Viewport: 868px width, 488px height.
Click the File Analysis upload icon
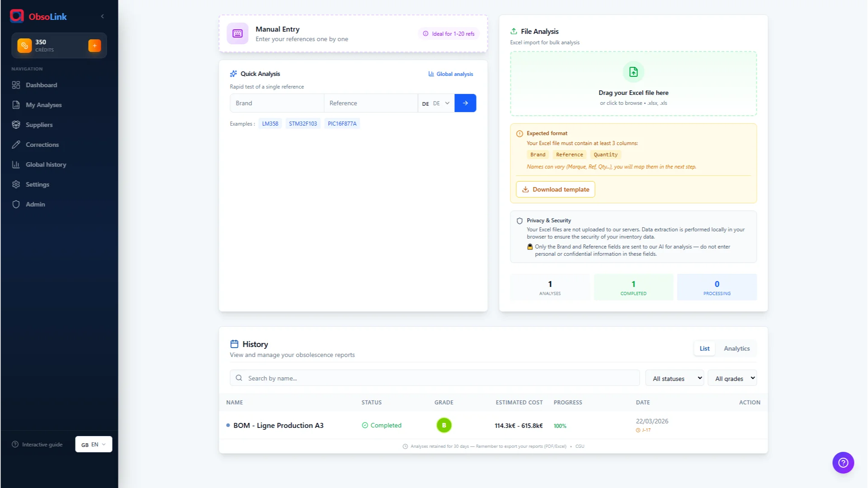[514, 31]
